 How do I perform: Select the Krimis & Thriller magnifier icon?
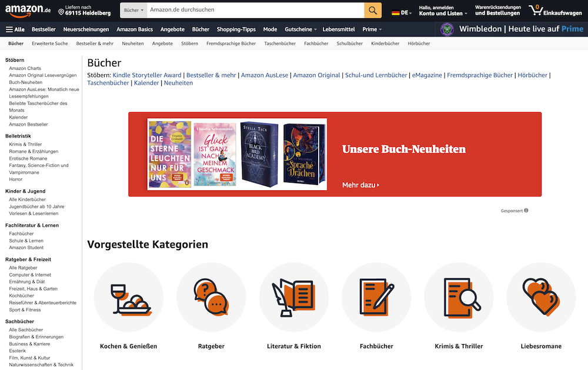click(x=459, y=297)
